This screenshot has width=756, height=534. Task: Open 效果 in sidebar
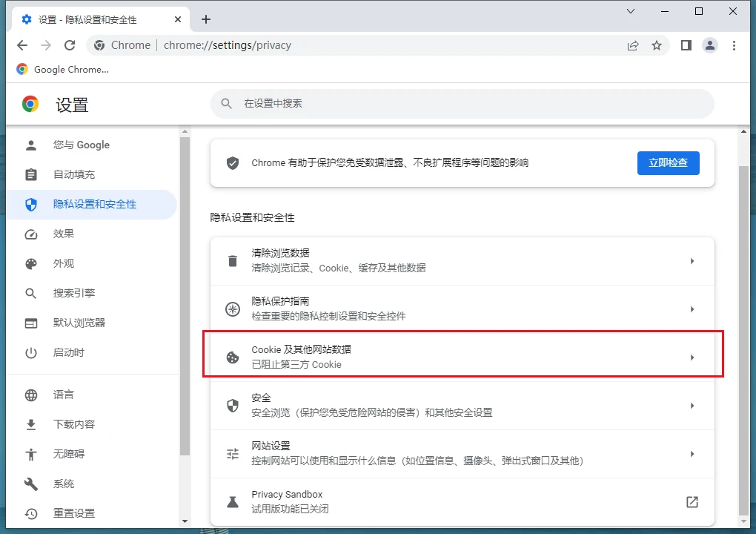coord(92,234)
